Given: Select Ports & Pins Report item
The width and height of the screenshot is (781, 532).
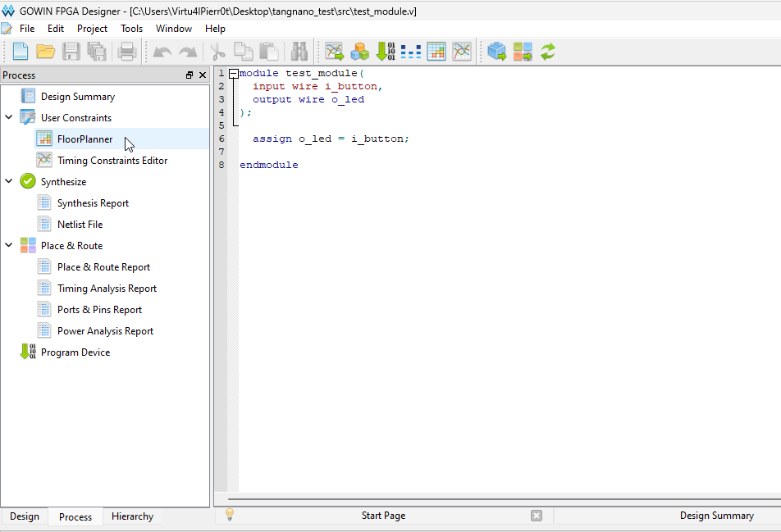Looking at the screenshot, I should [x=99, y=310].
